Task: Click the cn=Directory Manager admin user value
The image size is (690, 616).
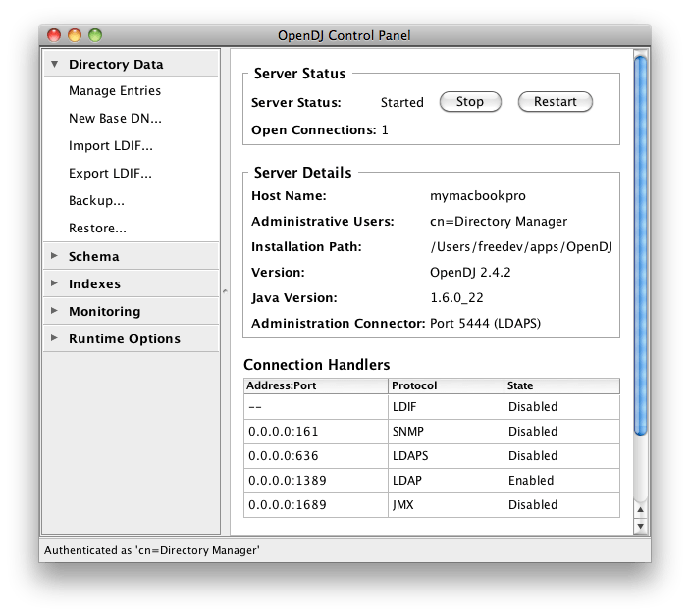Action: 499,221
